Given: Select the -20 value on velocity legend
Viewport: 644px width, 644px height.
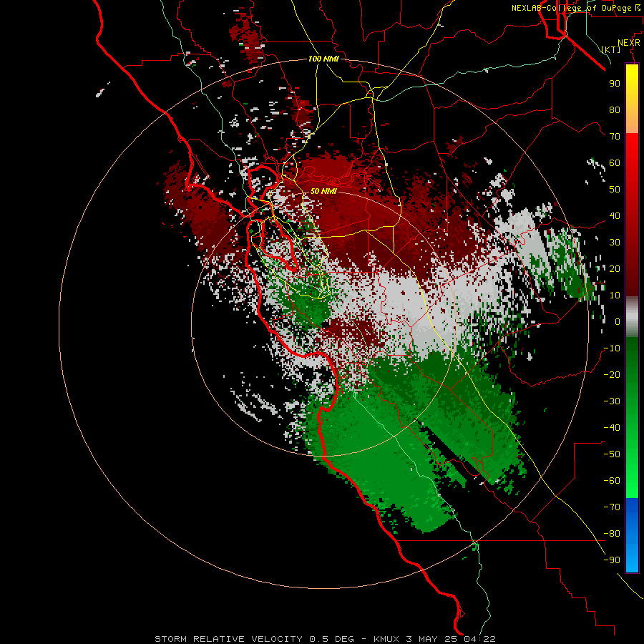Looking at the screenshot, I should (612, 374).
